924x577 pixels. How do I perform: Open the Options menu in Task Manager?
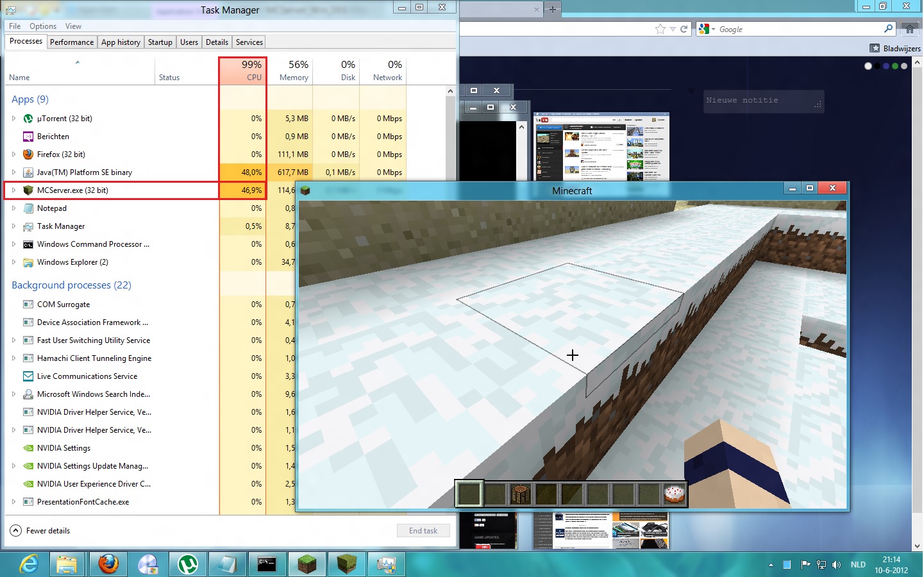point(43,26)
